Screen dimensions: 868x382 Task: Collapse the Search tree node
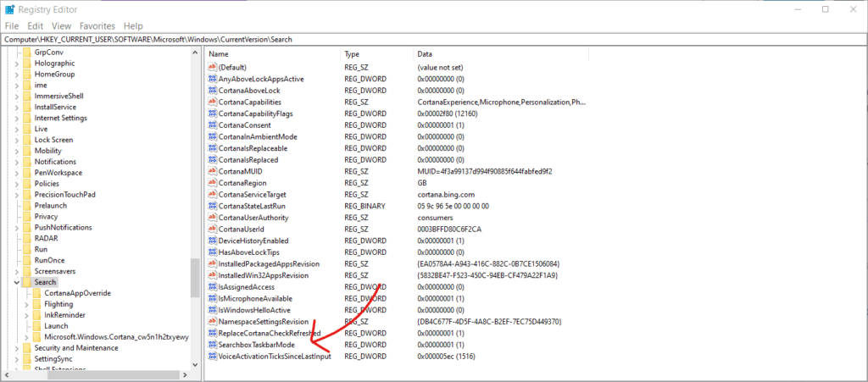click(x=17, y=282)
